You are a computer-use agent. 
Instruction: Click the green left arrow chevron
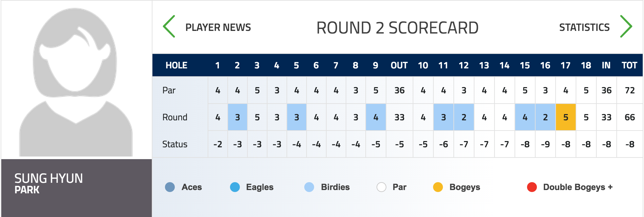coord(169,26)
